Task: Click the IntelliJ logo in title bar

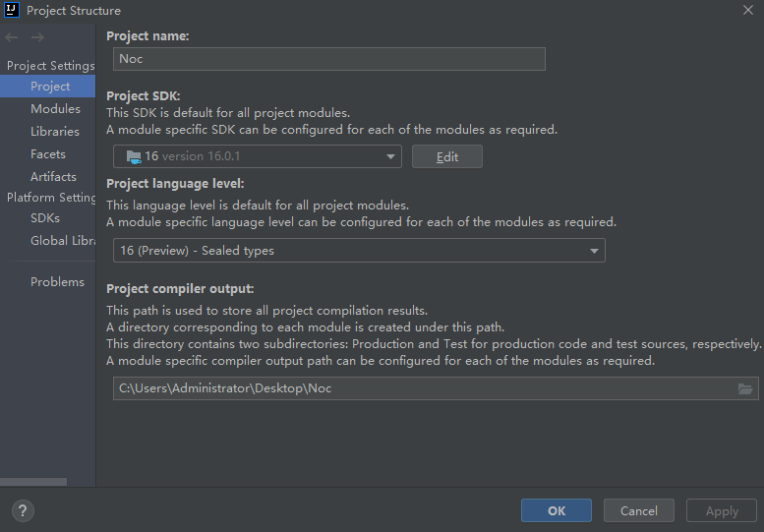Action: tap(11, 10)
